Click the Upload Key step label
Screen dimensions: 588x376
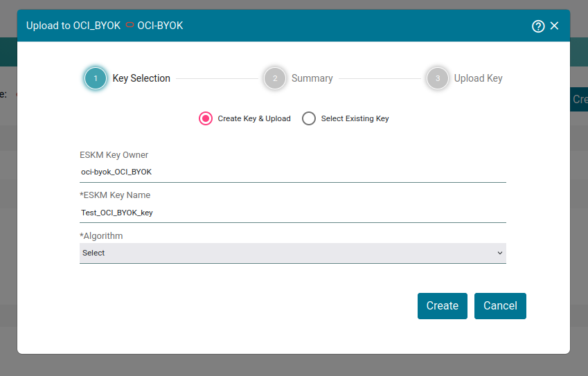click(x=478, y=78)
